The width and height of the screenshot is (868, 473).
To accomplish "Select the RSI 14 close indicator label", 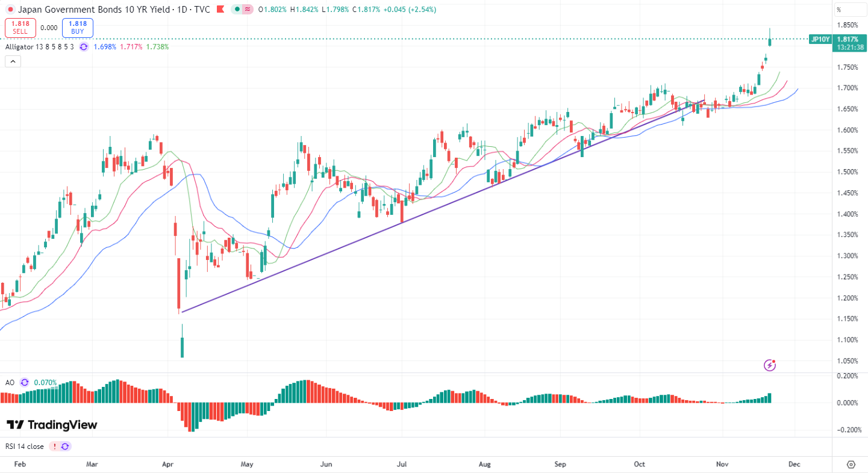I will (x=25, y=446).
